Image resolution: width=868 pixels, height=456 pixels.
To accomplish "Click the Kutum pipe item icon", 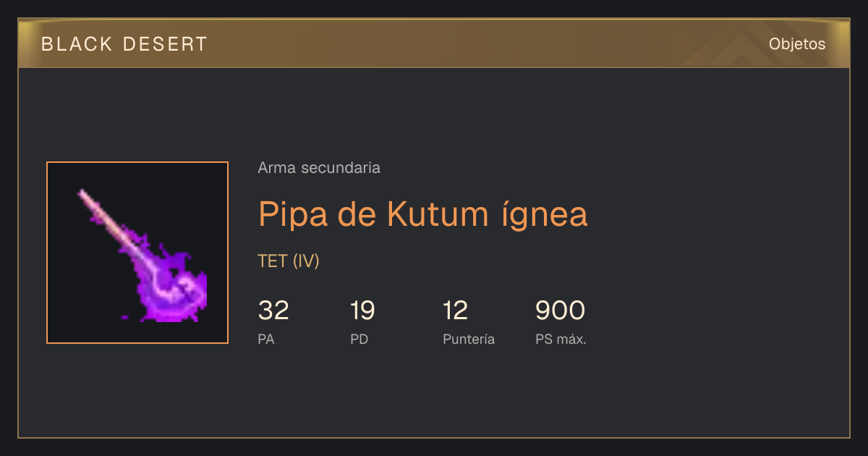I will [137, 253].
